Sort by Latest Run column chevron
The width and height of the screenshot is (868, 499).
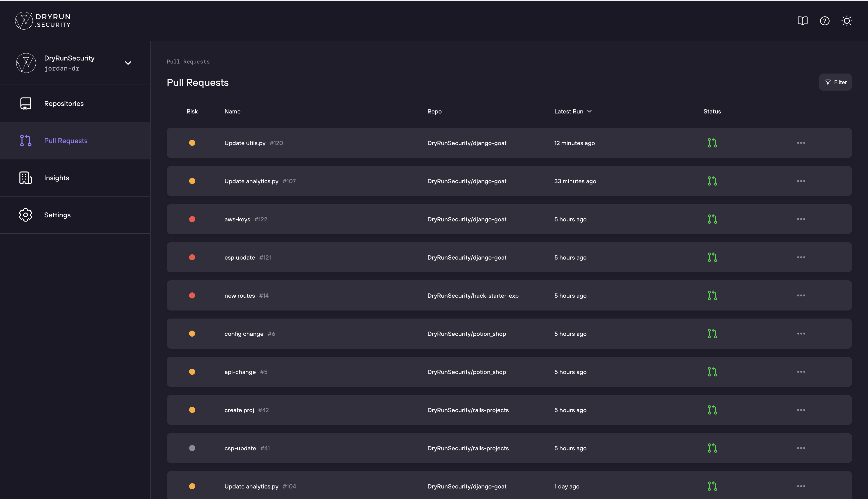click(589, 111)
